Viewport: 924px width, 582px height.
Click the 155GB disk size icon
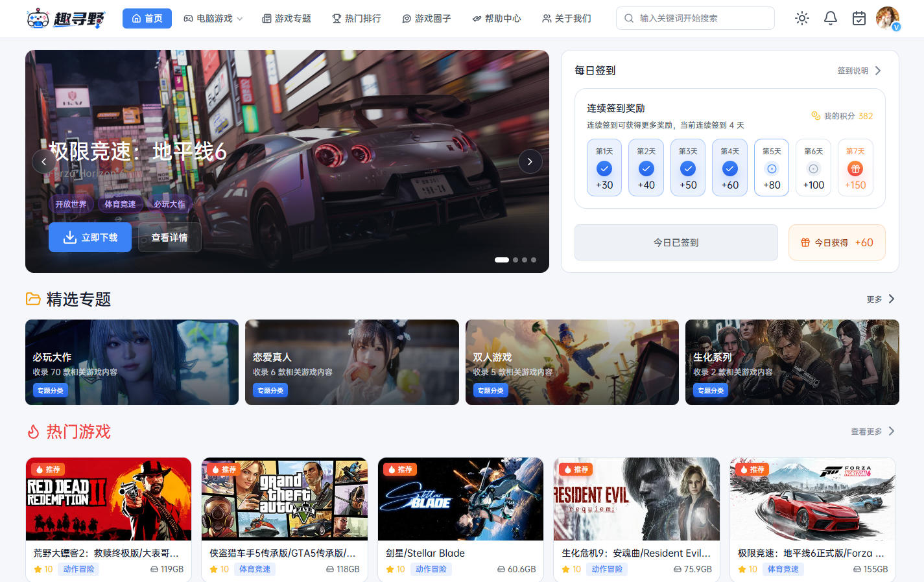click(x=857, y=569)
